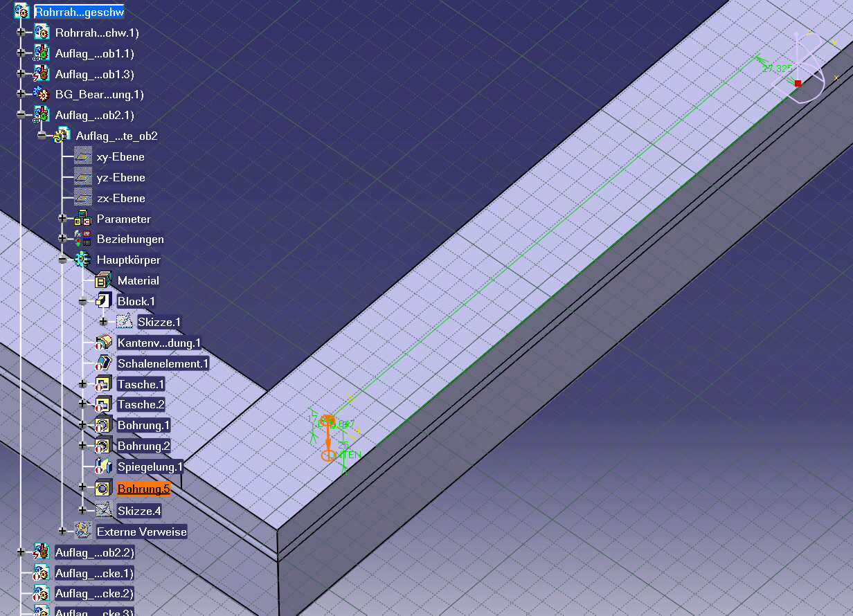Click the Hauptkörper body gear icon
The image size is (853, 616).
click(x=83, y=260)
